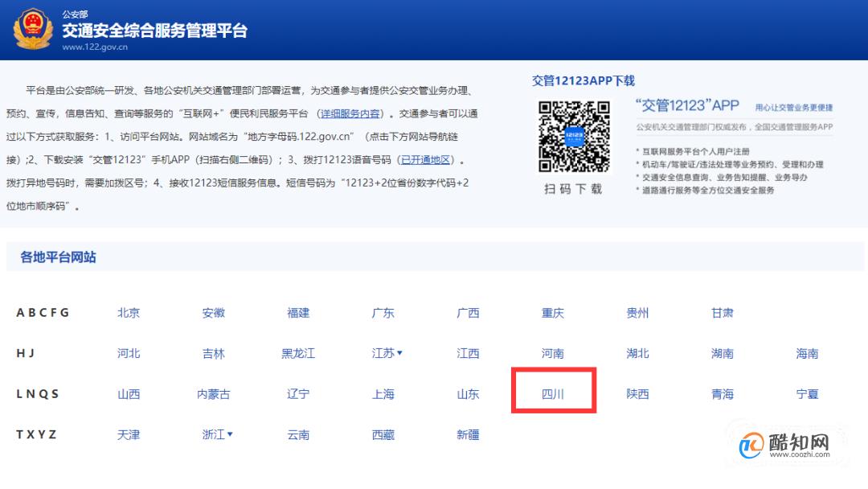Select the 贵州 platform link
The width and height of the screenshot is (868, 489).
tap(637, 313)
